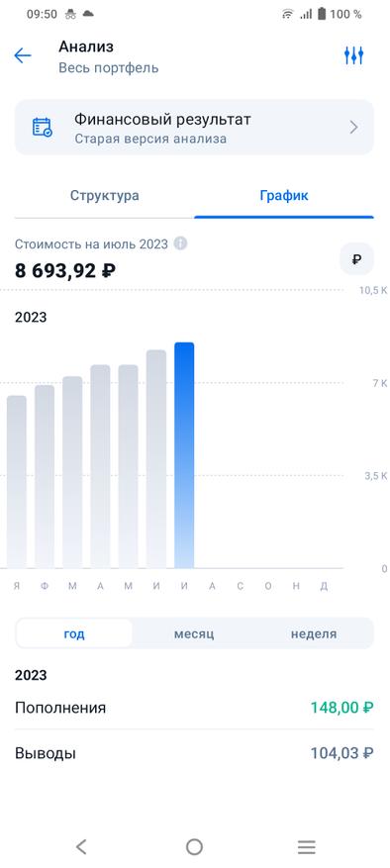Select the gray June bar

click(x=156, y=459)
